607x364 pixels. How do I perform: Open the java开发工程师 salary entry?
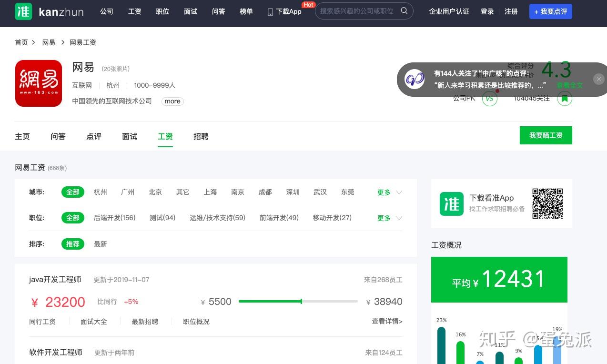(x=55, y=280)
